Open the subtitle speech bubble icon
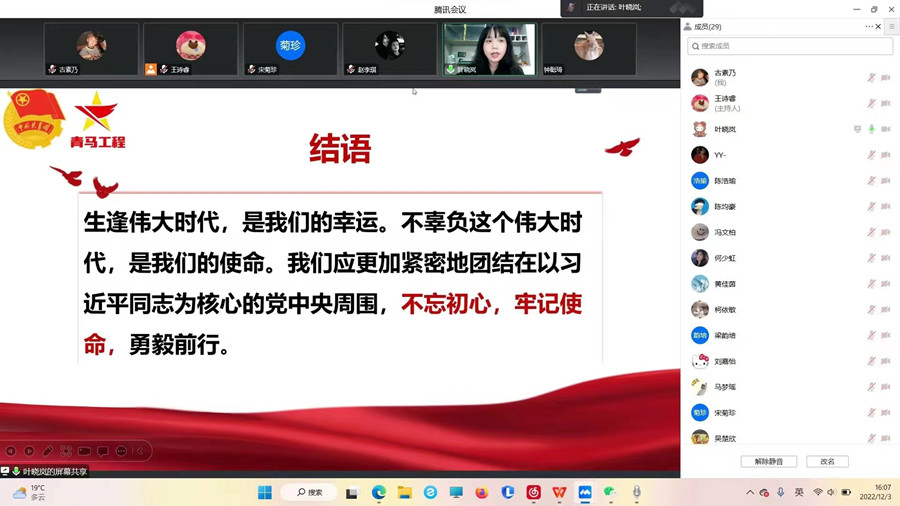The width and height of the screenshot is (900, 506). [x=102, y=451]
